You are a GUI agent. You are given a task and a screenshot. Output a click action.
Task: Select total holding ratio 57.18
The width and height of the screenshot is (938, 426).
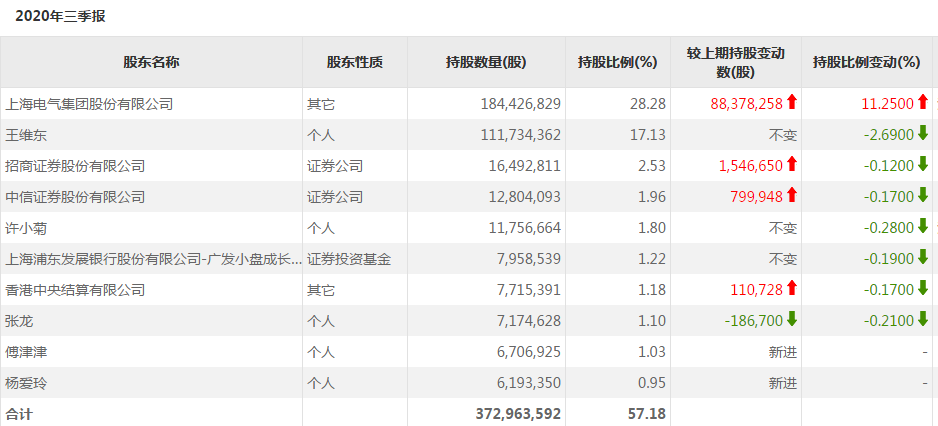[x=648, y=414]
